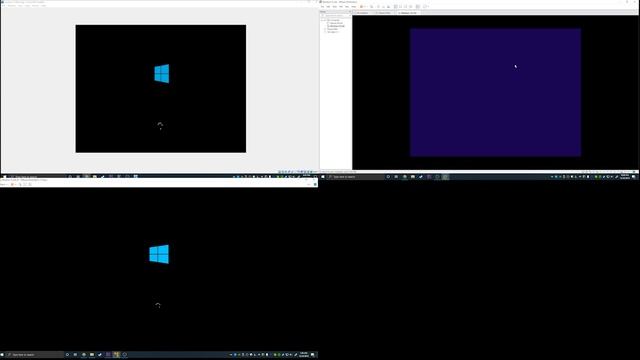Image resolution: width=640 pixels, height=360 pixels.
Task: Open File Explorer in top-right desktop taskbar
Action: coord(413,177)
